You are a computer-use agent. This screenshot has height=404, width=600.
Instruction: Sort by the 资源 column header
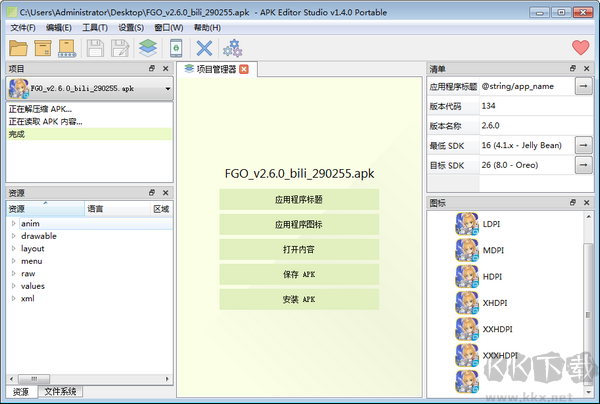coord(45,209)
